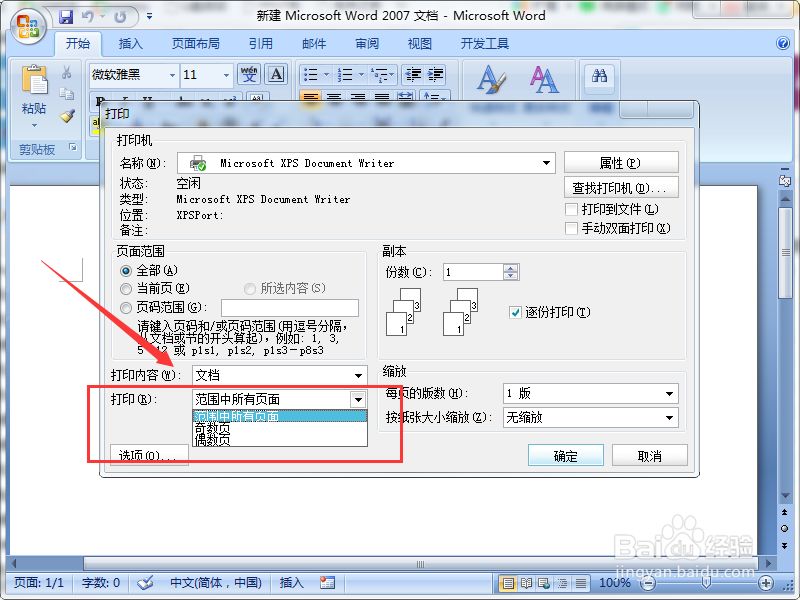Open Word Help question mark icon

pos(783,43)
